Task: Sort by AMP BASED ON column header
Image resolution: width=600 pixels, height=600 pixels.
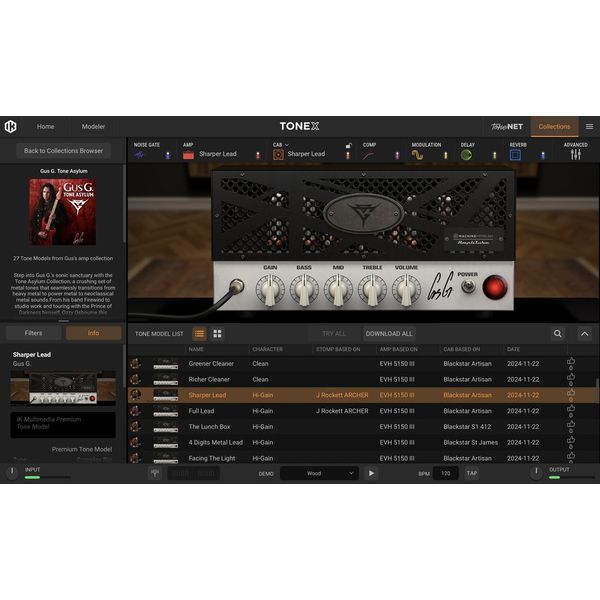Action: (398, 349)
